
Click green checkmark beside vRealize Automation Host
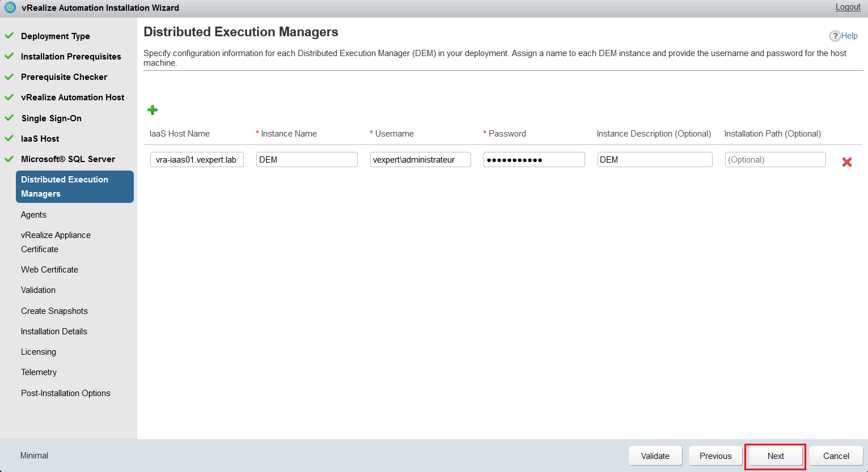9,97
